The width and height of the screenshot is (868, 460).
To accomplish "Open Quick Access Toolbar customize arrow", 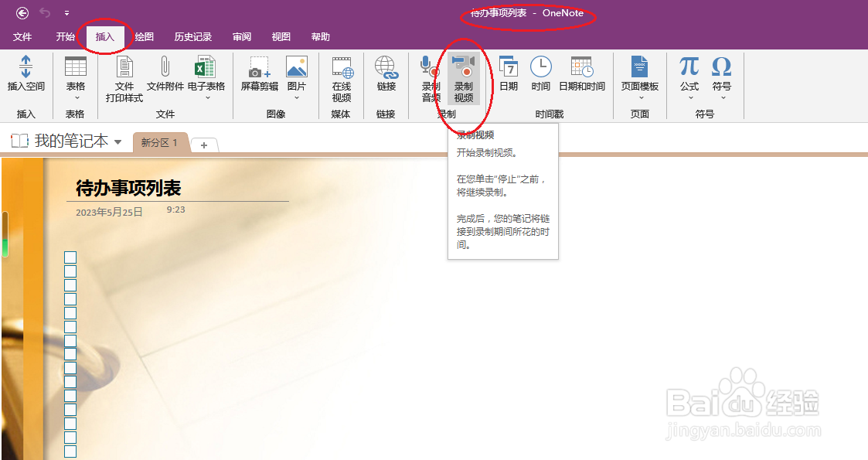I will pyautogui.click(x=66, y=12).
